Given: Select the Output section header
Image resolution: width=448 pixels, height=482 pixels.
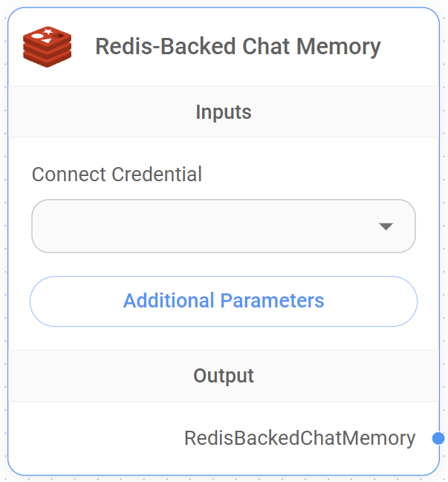Looking at the screenshot, I should click(x=224, y=376).
